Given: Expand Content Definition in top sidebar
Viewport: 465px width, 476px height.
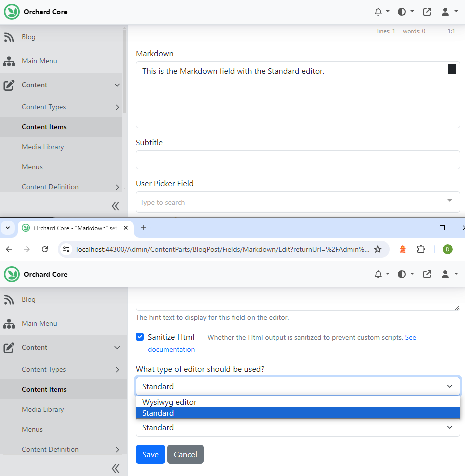Looking at the screenshot, I should (x=117, y=187).
